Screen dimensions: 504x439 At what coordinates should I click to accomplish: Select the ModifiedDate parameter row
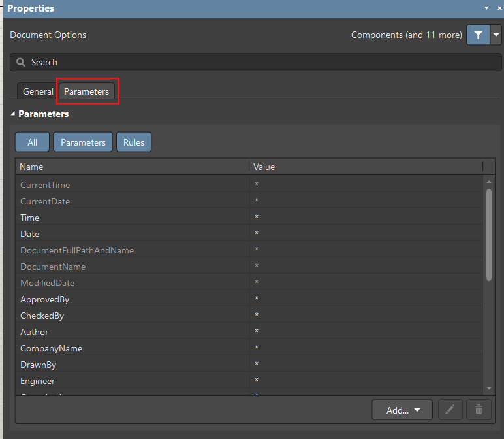click(x=249, y=283)
